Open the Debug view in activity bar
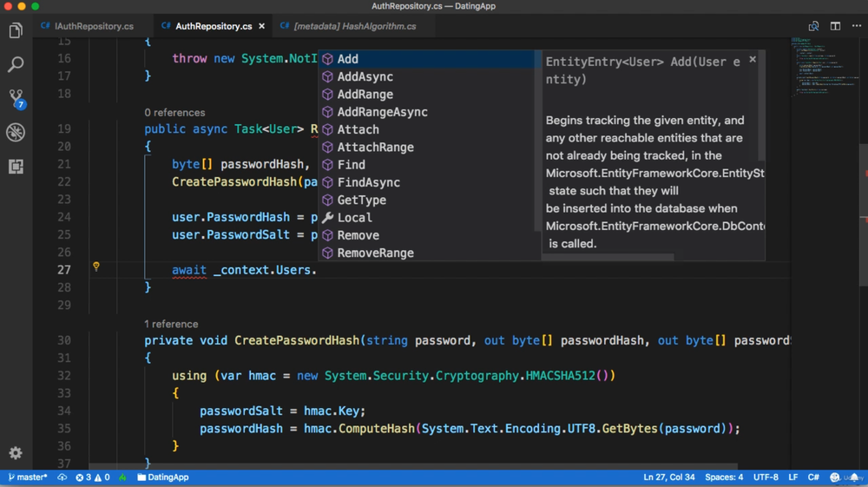 (16, 132)
